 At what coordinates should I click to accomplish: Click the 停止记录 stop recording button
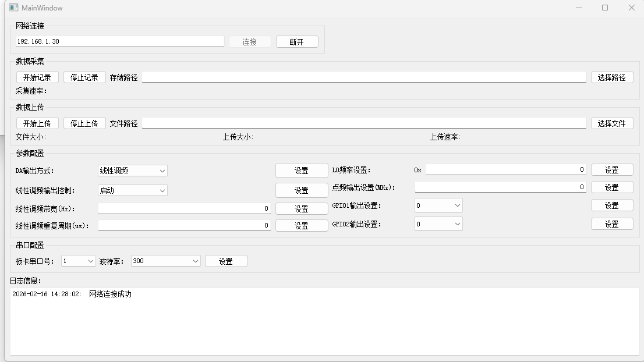[x=84, y=77]
